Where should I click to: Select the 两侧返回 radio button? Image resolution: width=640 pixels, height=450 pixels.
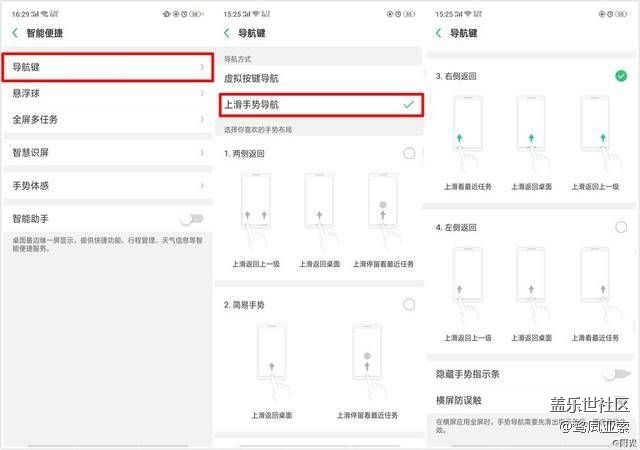coord(409,153)
